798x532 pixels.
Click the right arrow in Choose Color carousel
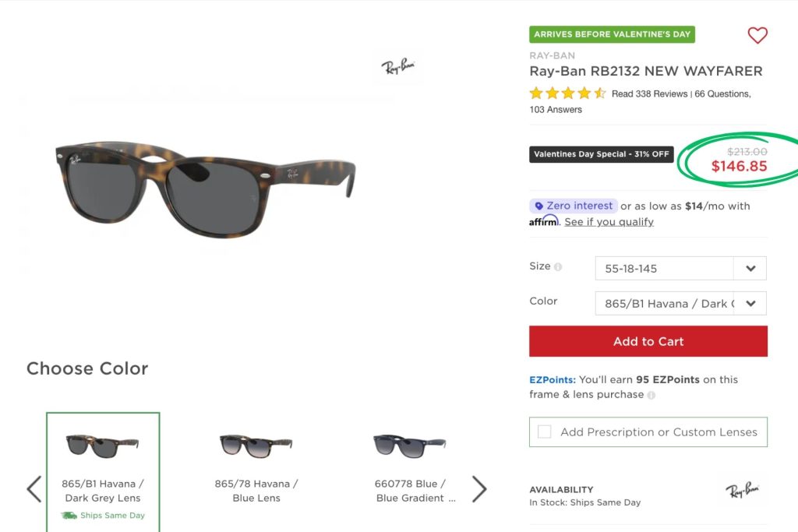(480, 488)
